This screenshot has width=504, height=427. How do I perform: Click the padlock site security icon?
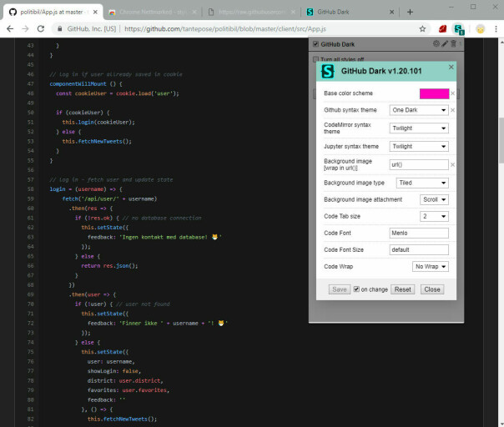pyautogui.click(x=59, y=29)
